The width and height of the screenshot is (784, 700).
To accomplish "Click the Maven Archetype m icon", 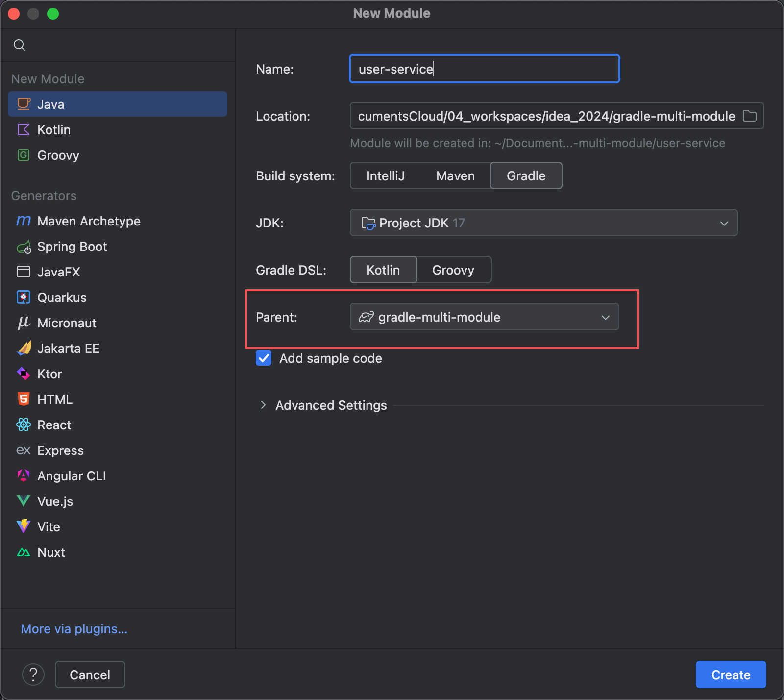I will tap(24, 221).
